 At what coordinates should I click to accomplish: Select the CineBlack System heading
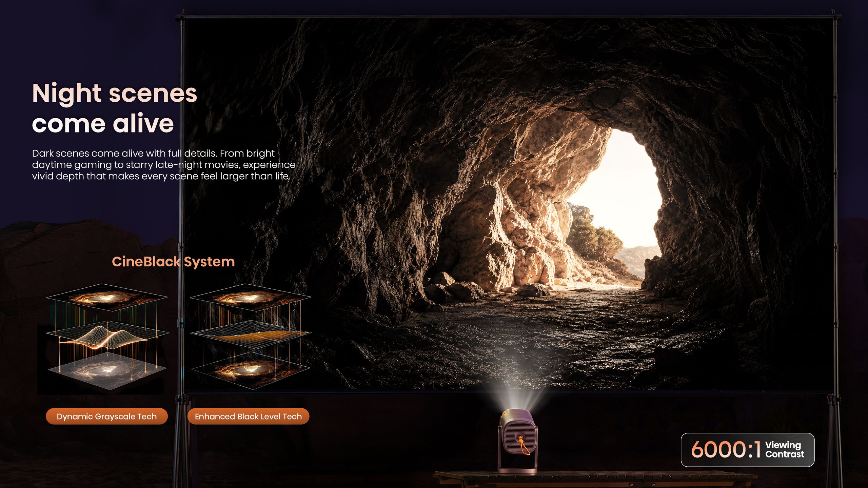point(173,262)
